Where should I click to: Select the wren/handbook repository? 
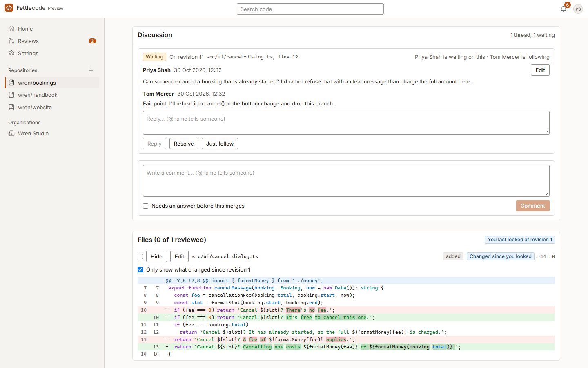(52, 95)
